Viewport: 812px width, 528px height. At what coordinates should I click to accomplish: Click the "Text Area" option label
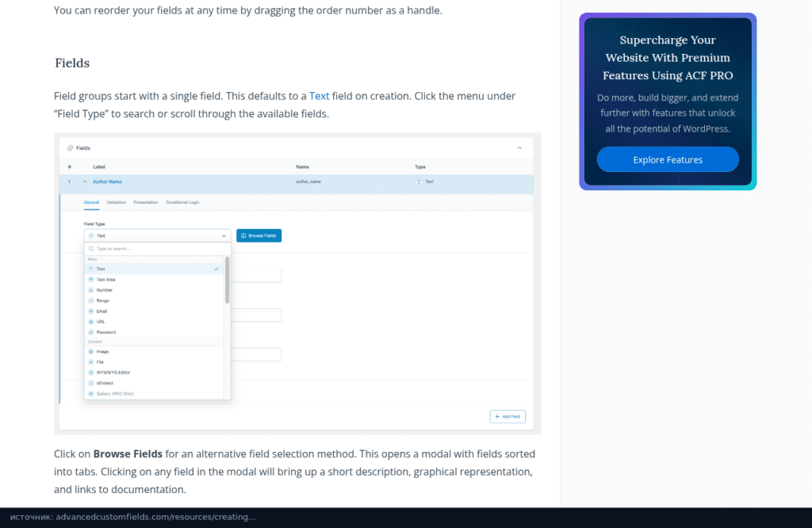pos(105,280)
